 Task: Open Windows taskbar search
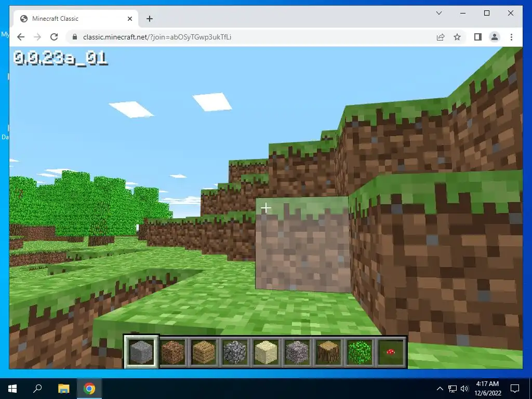click(x=37, y=389)
